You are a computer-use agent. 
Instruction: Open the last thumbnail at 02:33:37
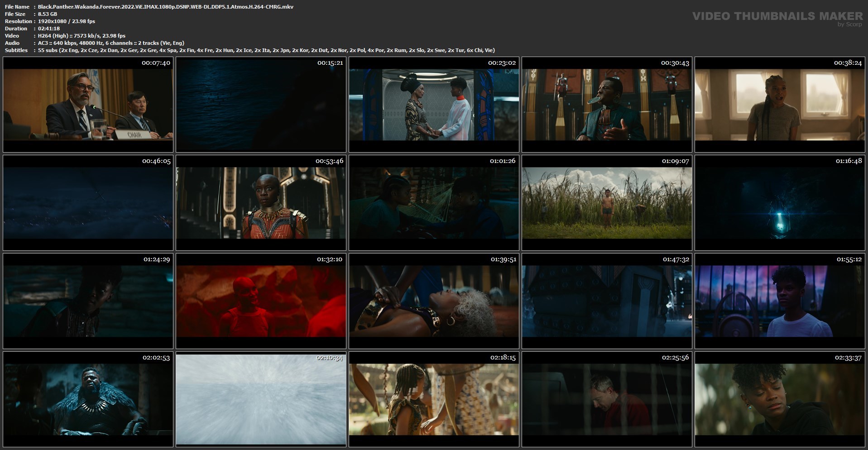(x=780, y=399)
